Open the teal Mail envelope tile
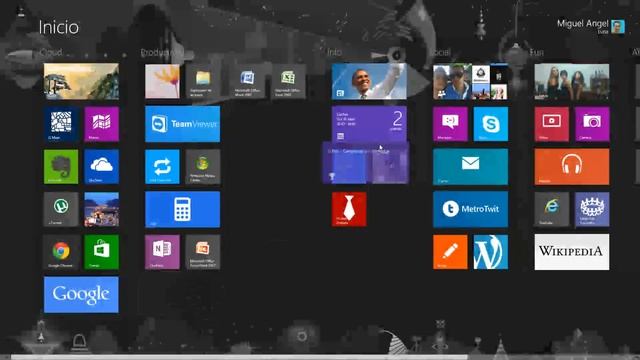 [x=471, y=167]
